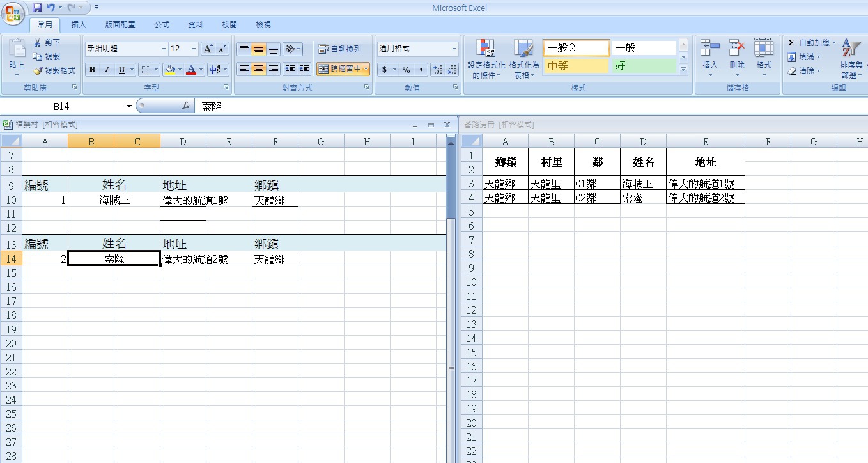868x463 pixels.
Task: Toggle Wrap Text (自動換列)
Action: pyautogui.click(x=340, y=49)
